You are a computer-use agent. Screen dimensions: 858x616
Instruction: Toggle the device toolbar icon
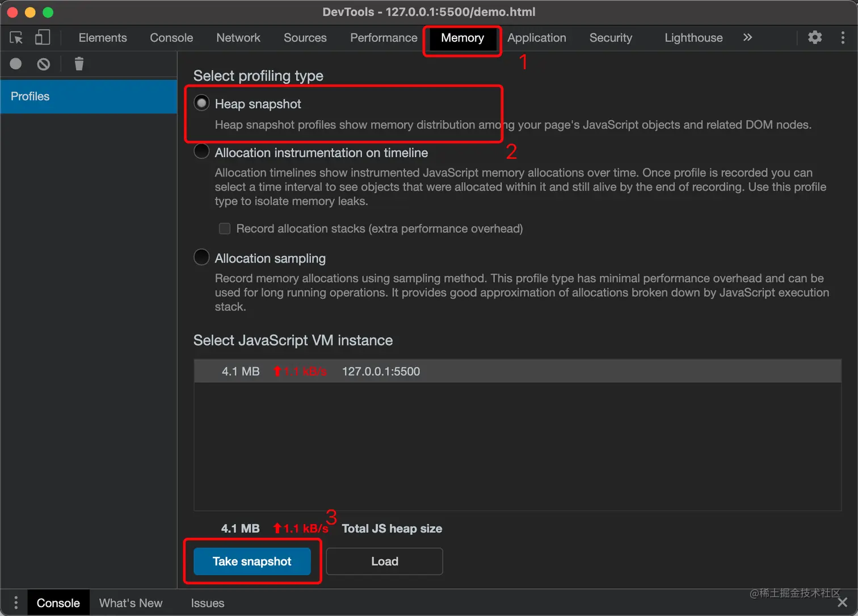pyautogui.click(x=43, y=37)
